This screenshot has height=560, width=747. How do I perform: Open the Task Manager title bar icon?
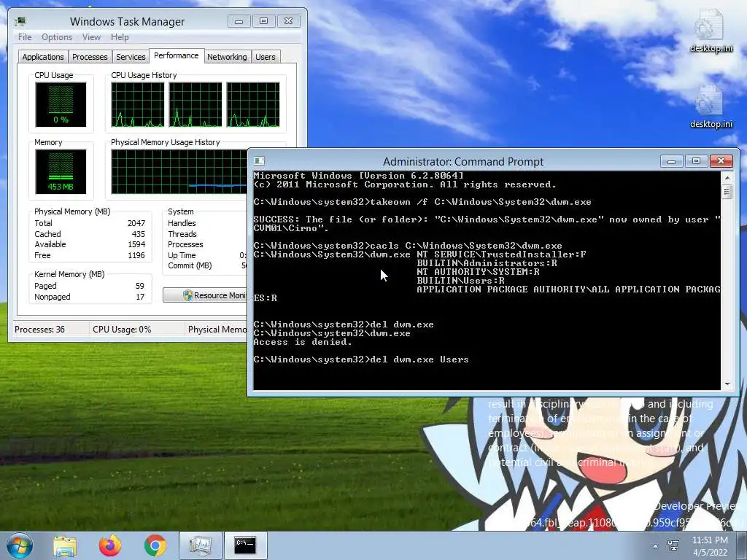click(20, 21)
